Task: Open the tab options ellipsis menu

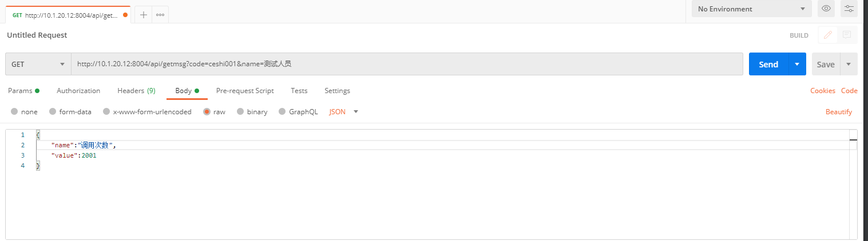Action: 160,15
